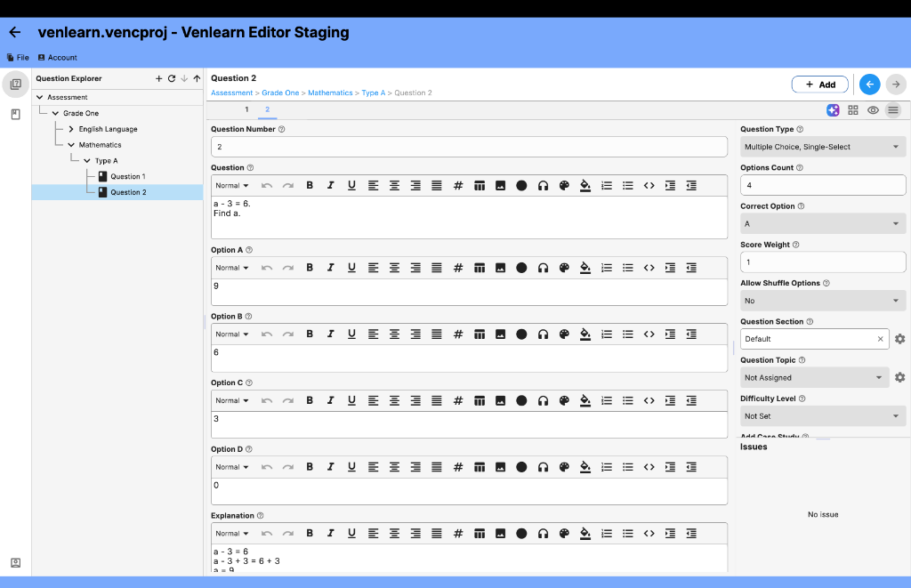The image size is (911, 588).
Task: Add audio via headphones icon in Explanation toolbar
Action: coord(542,533)
